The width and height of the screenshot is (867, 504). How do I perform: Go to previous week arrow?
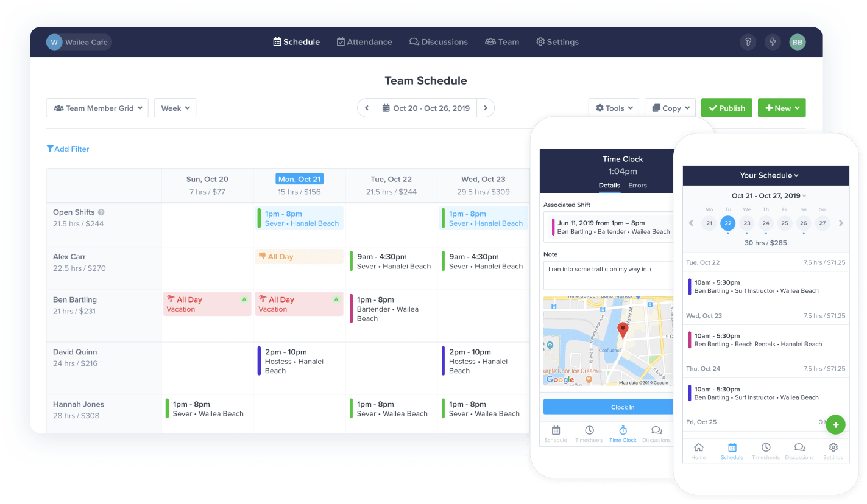click(x=367, y=108)
